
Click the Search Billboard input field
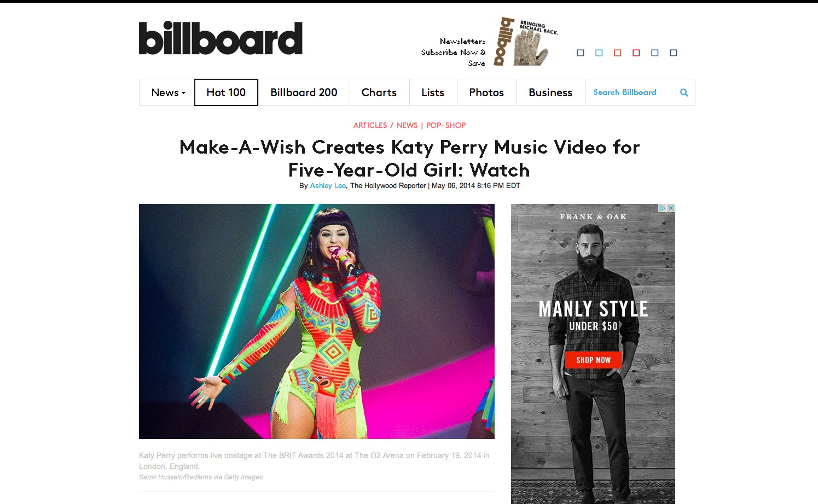pos(632,92)
